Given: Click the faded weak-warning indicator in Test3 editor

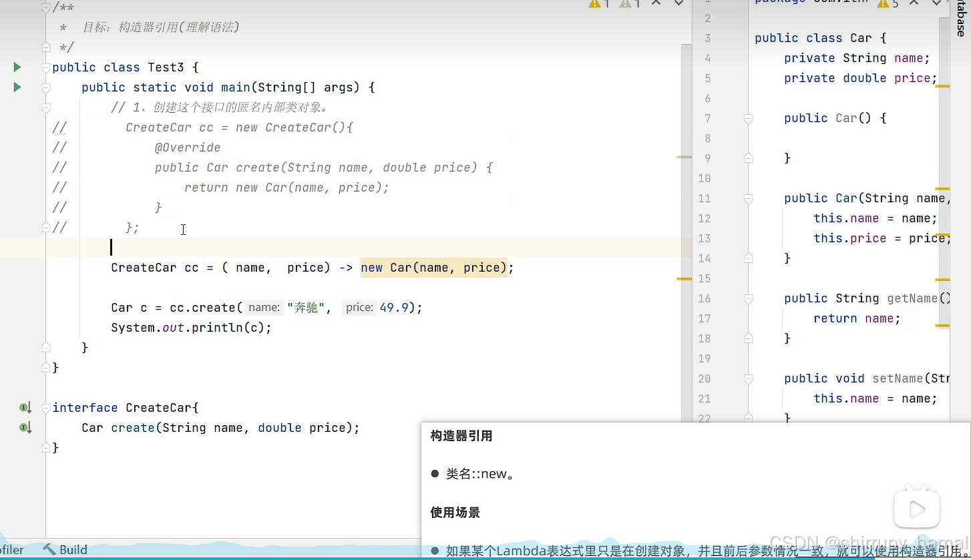Looking at the screenshot, I should [x=630, y=3].
